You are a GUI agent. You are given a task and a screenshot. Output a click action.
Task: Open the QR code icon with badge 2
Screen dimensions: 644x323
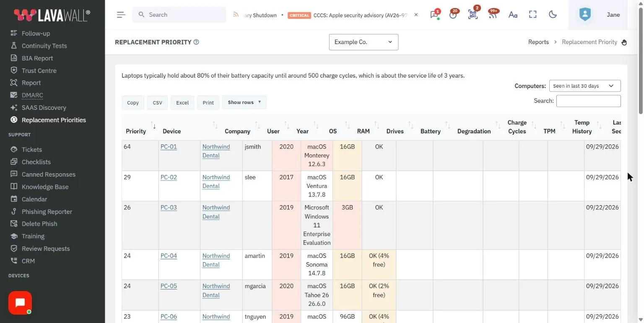tap(473, 15)
